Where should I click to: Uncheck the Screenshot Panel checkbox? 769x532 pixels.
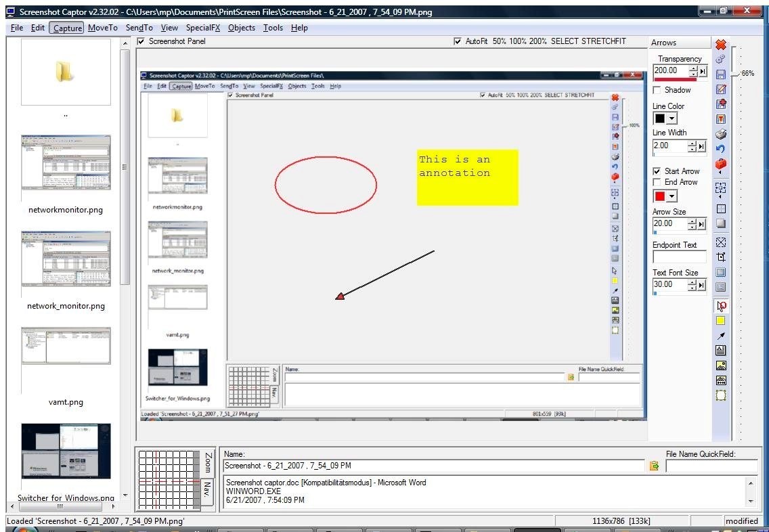coord(140,41)
